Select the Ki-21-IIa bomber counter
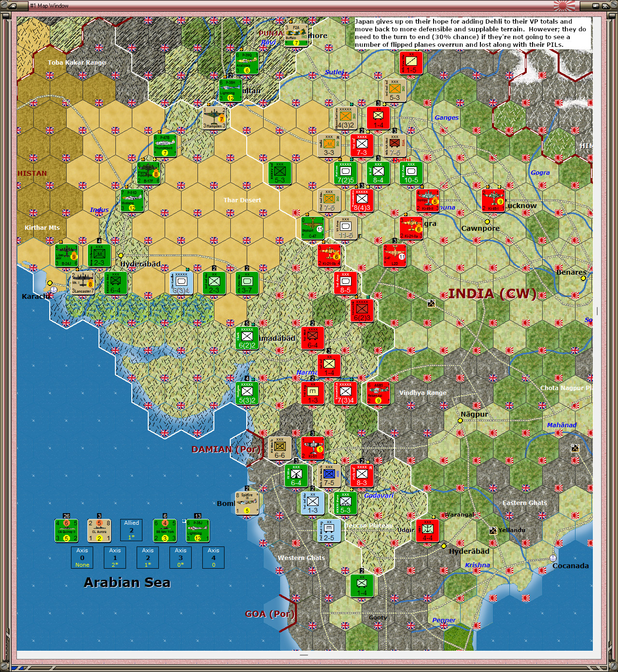Image resolution: width=618 pixels, height=672 pixels. pyautogui.click(x=411, y=228)
